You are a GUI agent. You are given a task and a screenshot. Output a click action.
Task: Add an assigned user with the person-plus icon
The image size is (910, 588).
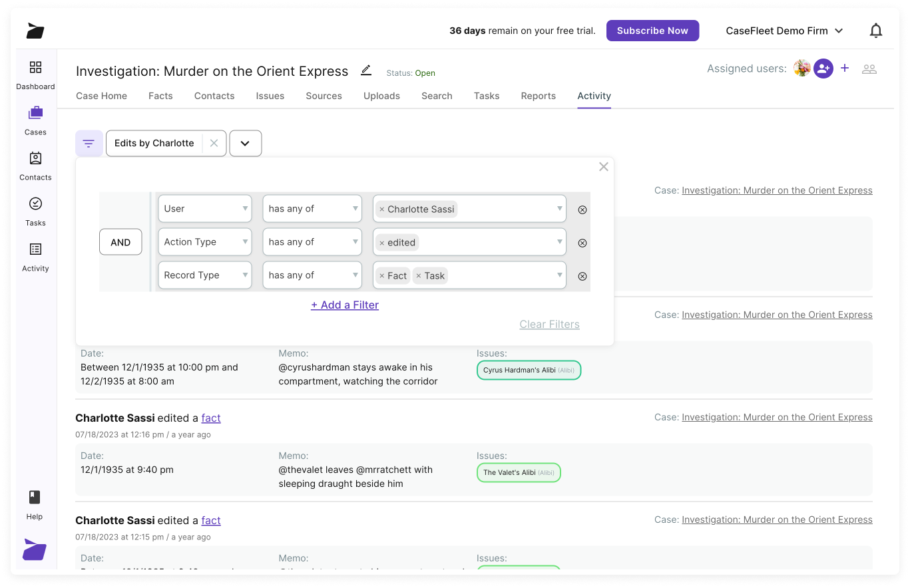click(823, 69)
